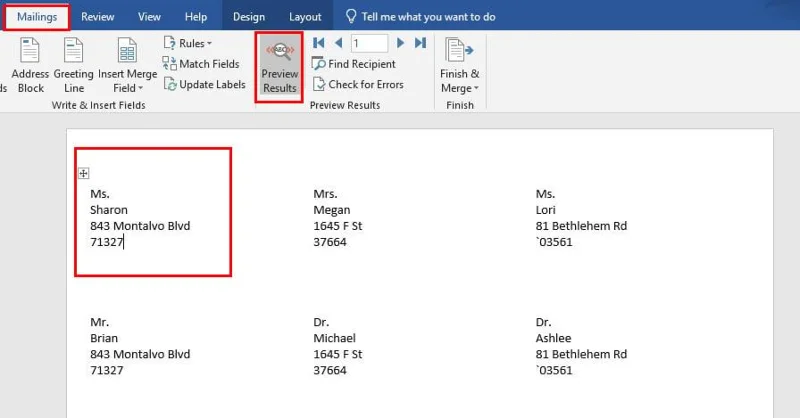The height and width of the screenshot is (418, 800).
Task: Click the title Dr. above Michael
Action: [x=321, y=322]
